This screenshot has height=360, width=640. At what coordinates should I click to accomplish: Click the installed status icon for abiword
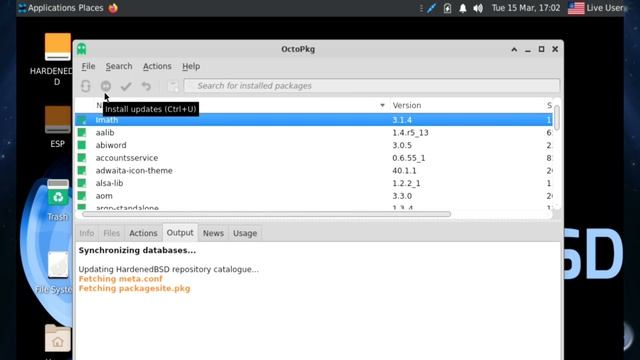[82, 145]
